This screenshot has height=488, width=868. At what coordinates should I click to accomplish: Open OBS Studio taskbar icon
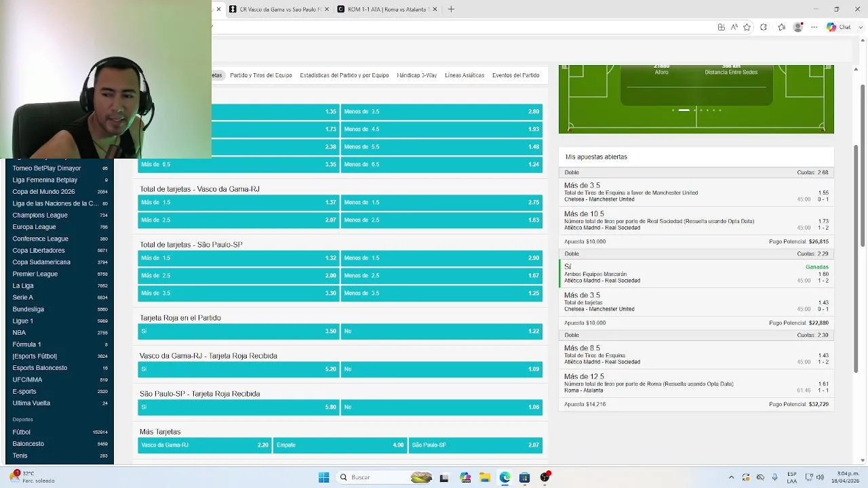545,477
